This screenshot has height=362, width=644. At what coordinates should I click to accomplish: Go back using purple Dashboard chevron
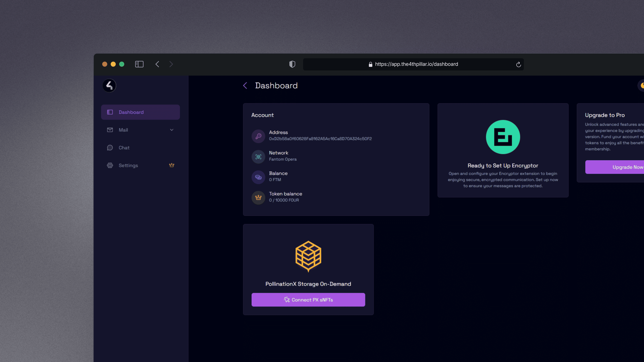(x=245, y=86)
